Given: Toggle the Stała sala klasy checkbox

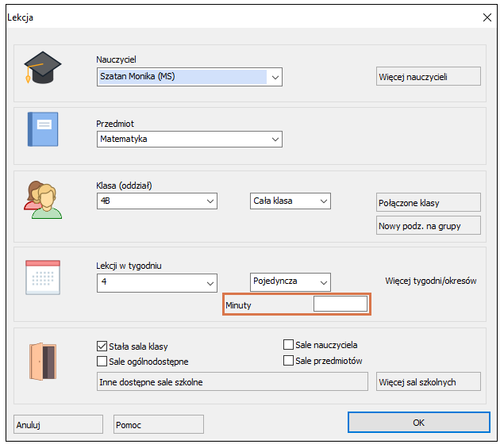Looking at the screenshot, I should click(x=102, y=347).
